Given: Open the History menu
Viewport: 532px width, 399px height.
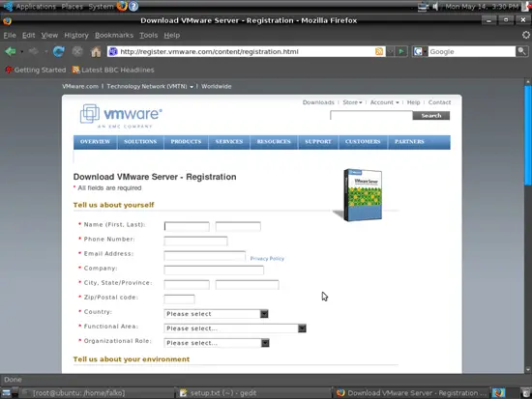Looking at the screenshot, I should coord(76,35).
